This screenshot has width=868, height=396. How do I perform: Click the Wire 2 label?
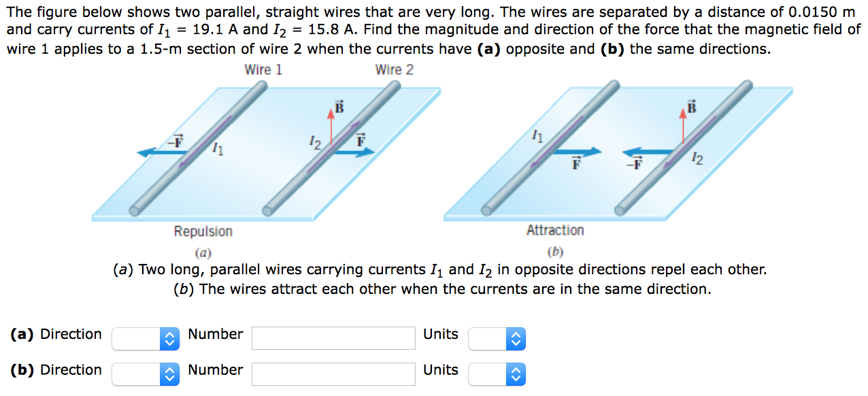pyautogui.click(x=395, y=69)
